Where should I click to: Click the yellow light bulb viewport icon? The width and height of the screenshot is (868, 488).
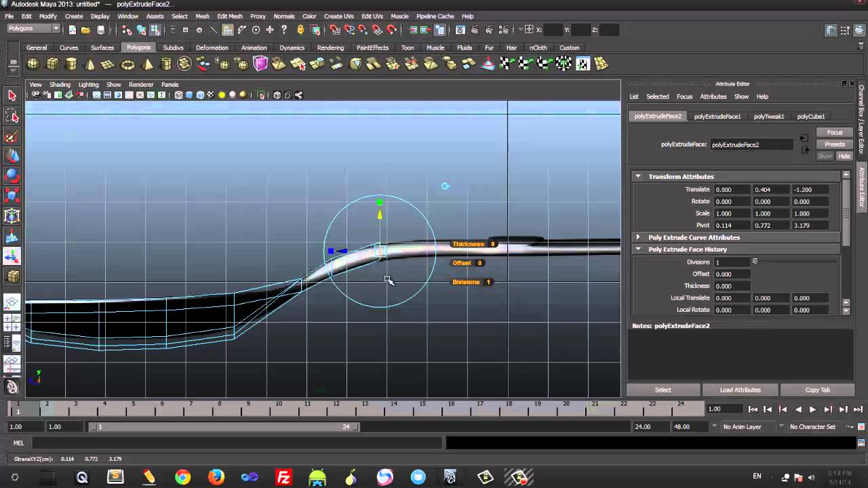[x=222, y=95]
